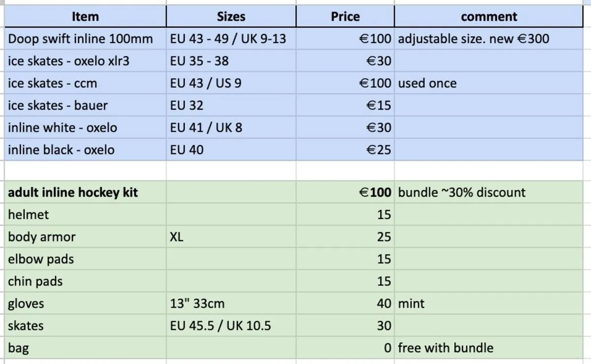Select the Sizes header cell

coord(231,16)
